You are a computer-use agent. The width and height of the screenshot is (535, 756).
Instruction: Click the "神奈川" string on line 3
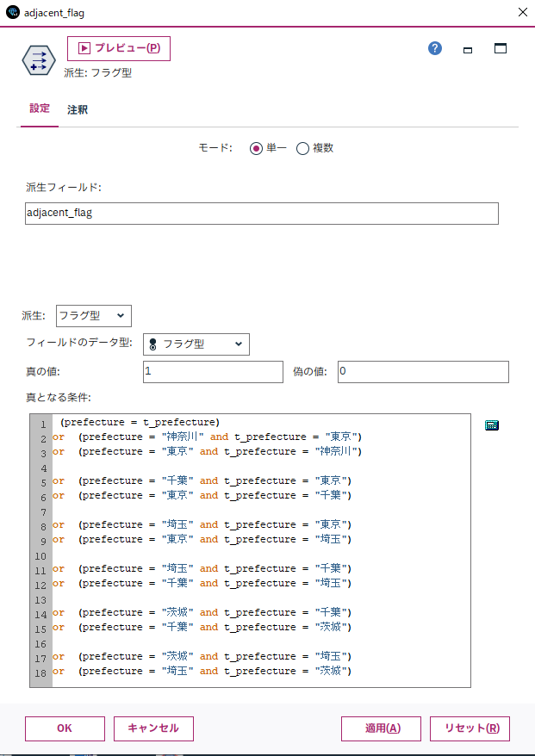(x=336, y=451)
